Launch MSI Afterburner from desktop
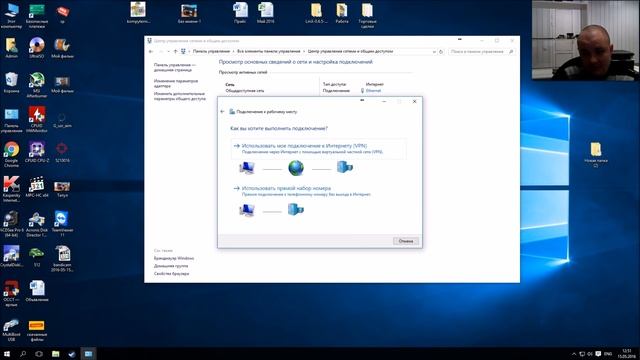640x360 pixels. [37, 85]
